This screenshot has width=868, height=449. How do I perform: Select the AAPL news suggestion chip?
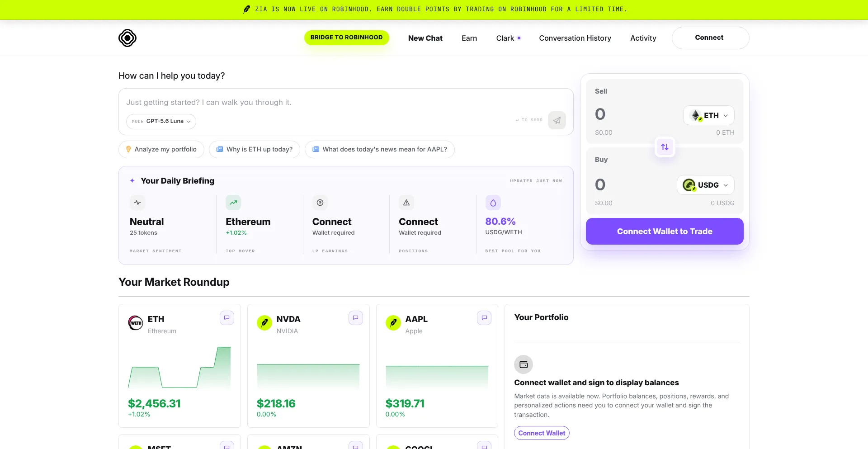point(380,149)
